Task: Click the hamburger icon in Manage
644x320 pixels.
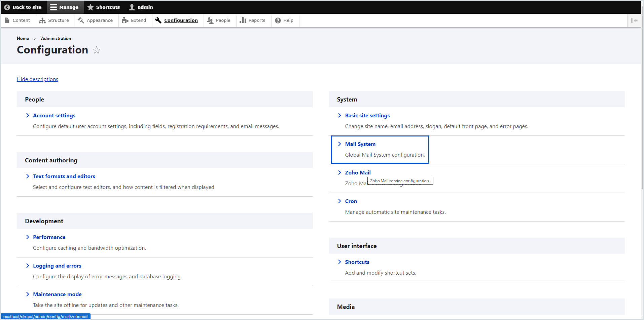Action: [53, 7]
